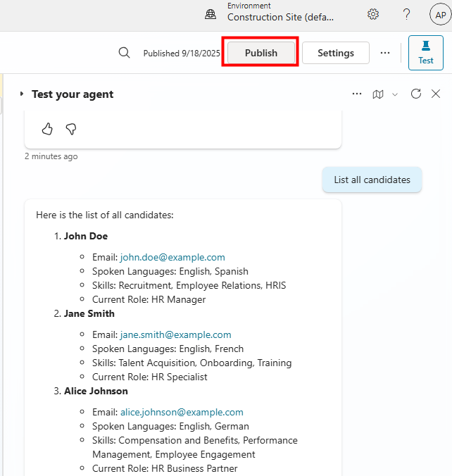Image resolution: width=452 pixels, height=476 pixels.
Task: Open the activity map icon
Action: click(x=378, y=94)
